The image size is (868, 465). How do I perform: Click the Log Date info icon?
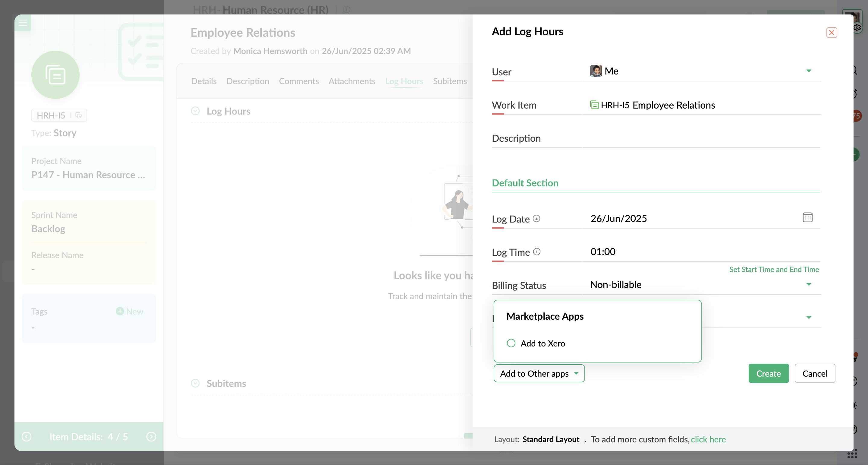coord(536,219)
